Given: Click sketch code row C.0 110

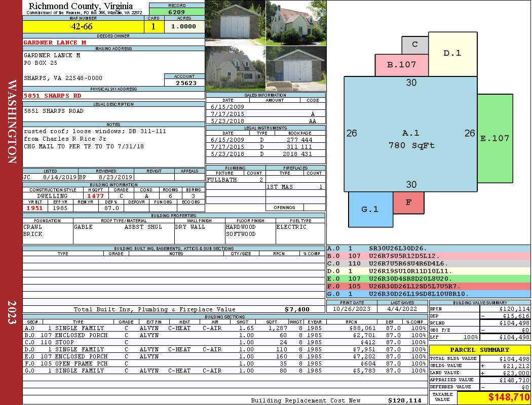Looking at the screenshot, I should pos(429,263).
